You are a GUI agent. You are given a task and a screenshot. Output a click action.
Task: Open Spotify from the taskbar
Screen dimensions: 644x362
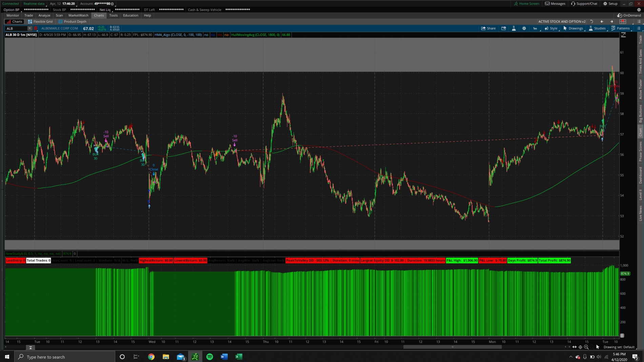tap(209, 357)
